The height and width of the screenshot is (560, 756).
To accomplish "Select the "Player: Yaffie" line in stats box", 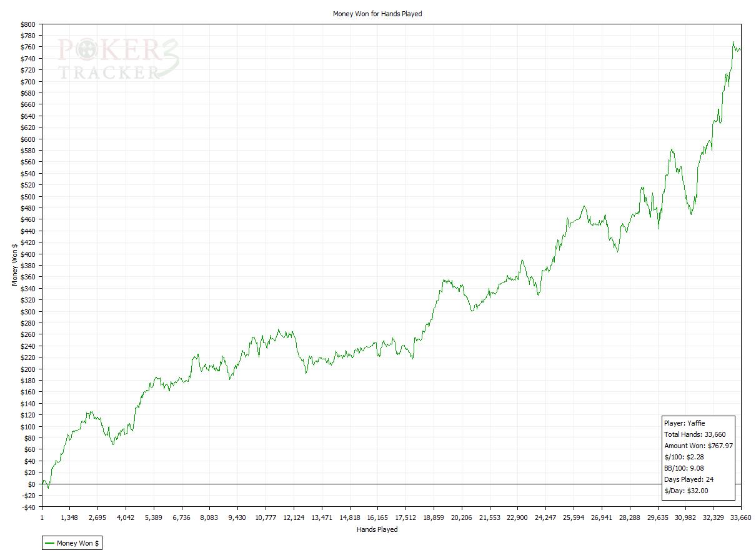I will 684,423.
